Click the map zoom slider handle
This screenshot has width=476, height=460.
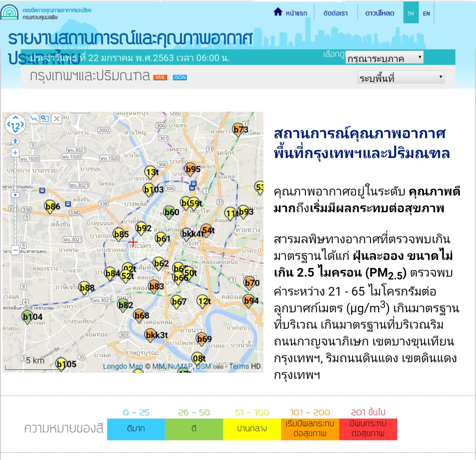pyautogui.click(x=15, y=195)
